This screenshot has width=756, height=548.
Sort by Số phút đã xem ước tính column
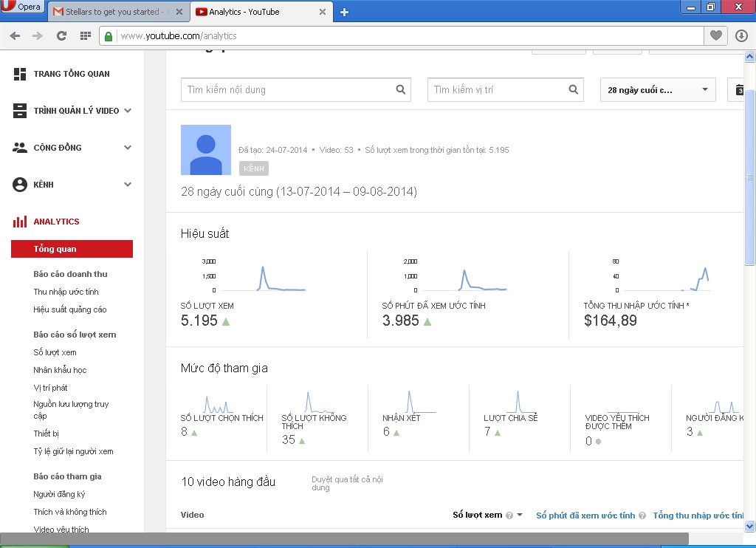[585, 516]
